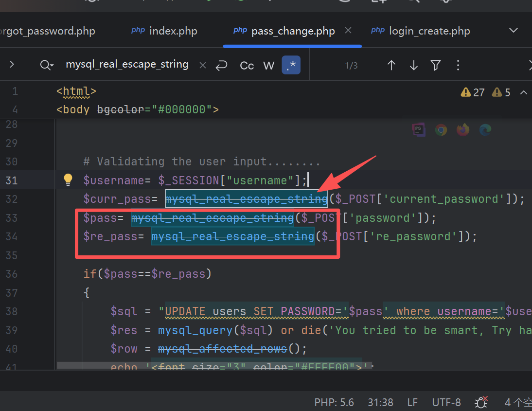The height and width of the screenshot is (411, 532).
Task: Open the forgot_password.php tab
Action: (x=48, y=31)
